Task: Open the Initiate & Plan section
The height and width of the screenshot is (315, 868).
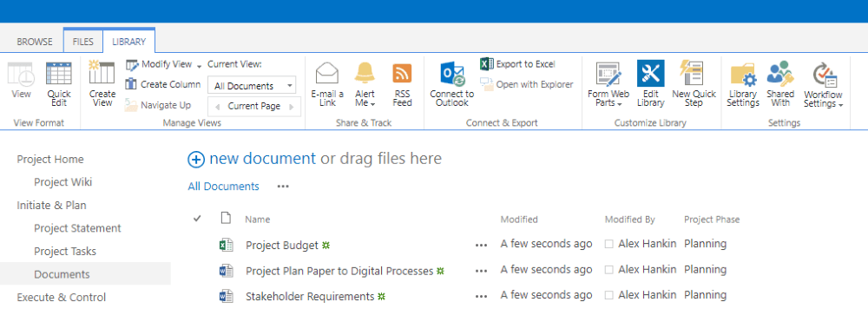Action: (x=51, y=206)
